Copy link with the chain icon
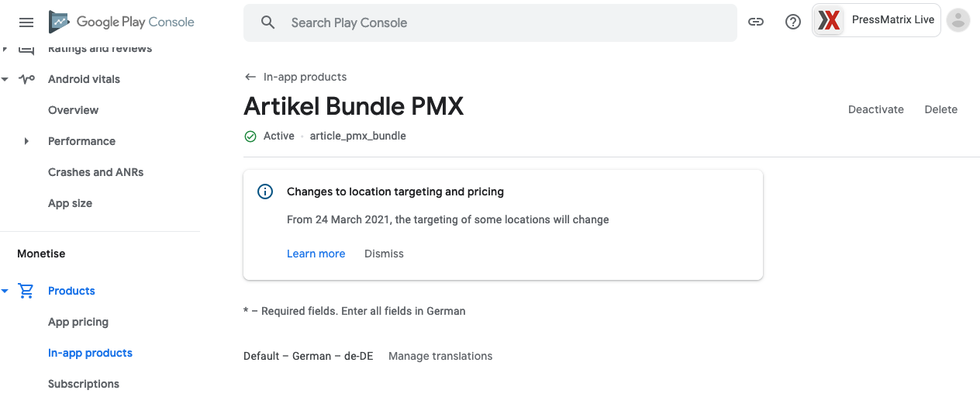980x397 pixels. [756, 22]
